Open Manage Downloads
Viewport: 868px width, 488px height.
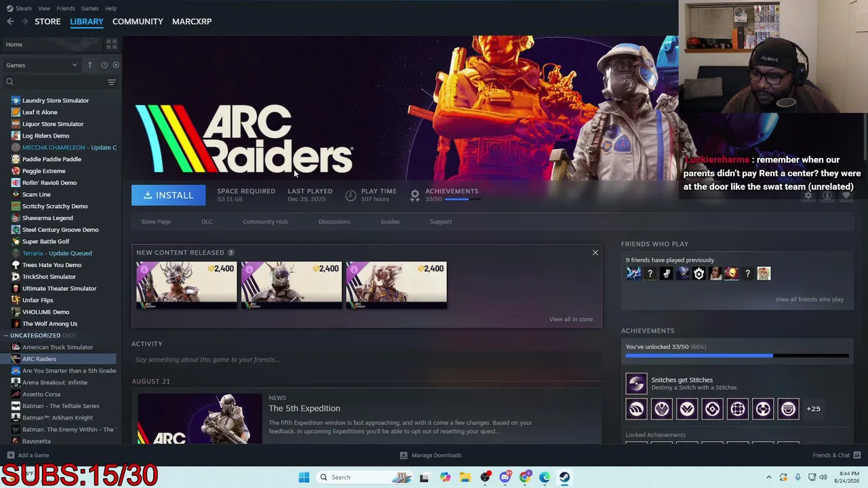[431, 455]
